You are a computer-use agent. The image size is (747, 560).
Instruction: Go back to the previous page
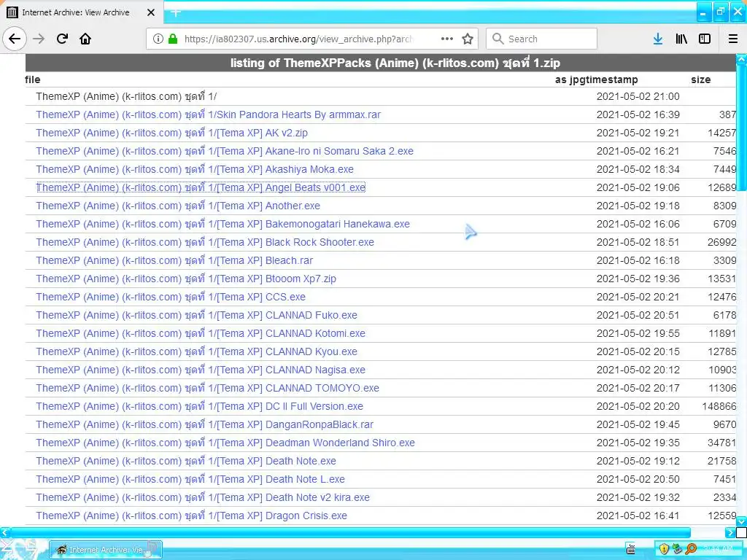(x=15, y=39)
